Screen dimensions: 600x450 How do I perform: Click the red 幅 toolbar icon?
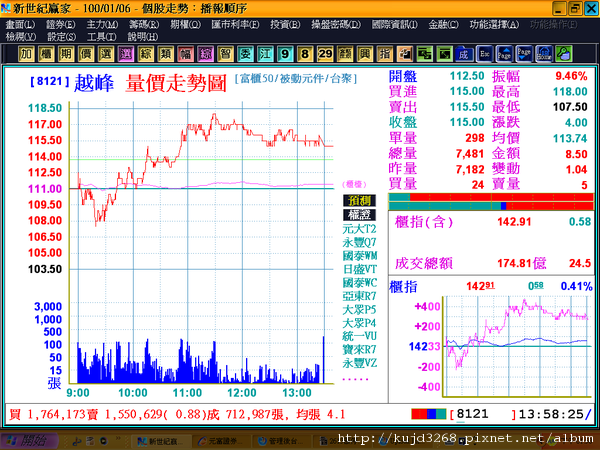186,54
